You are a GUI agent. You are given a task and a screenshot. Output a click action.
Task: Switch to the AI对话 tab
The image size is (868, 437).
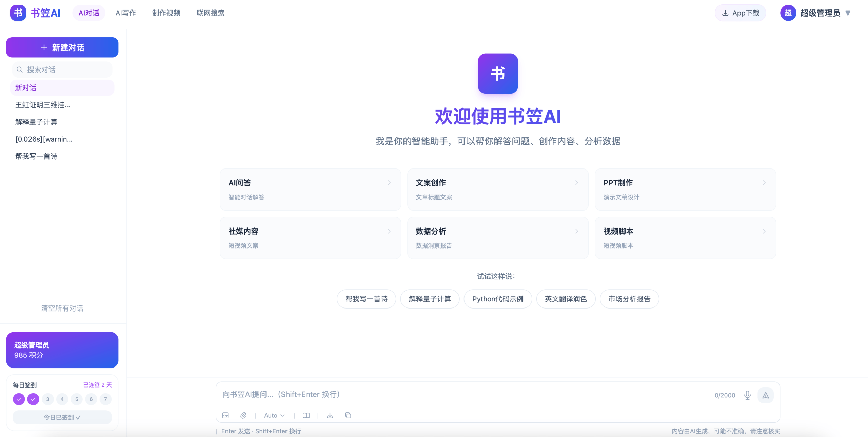(89, 13)
